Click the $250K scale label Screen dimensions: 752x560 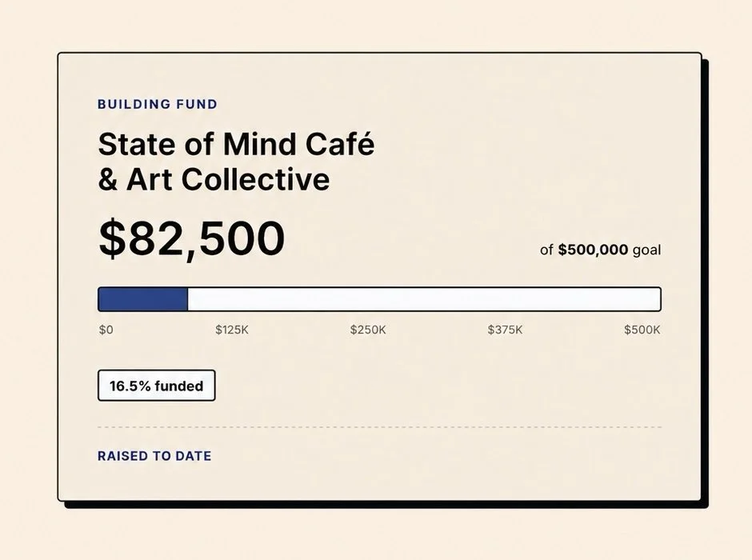click(x=368, y=330)
